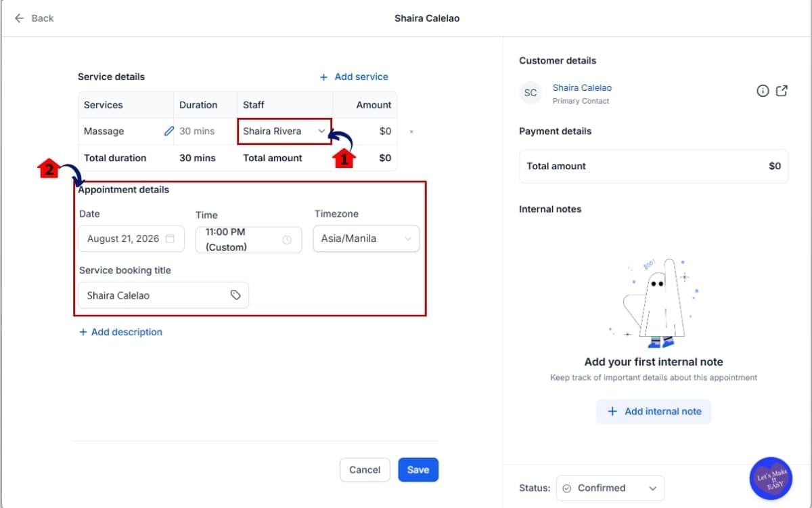Click the August 21, 2026 date field
Viewport: 812px width, 508px height.
pyautogui.click(x=131, y=238)
